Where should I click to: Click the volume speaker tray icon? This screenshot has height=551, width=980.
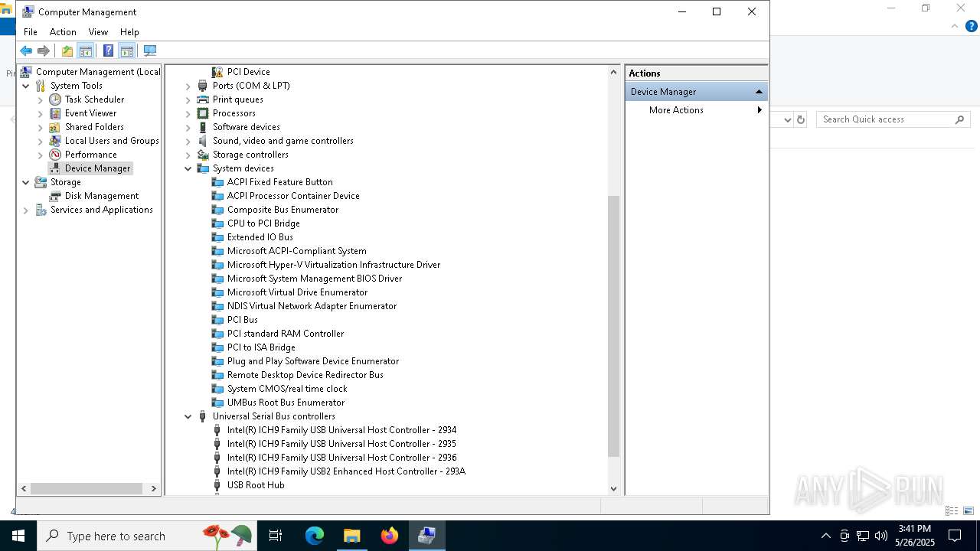coord(881,536)
